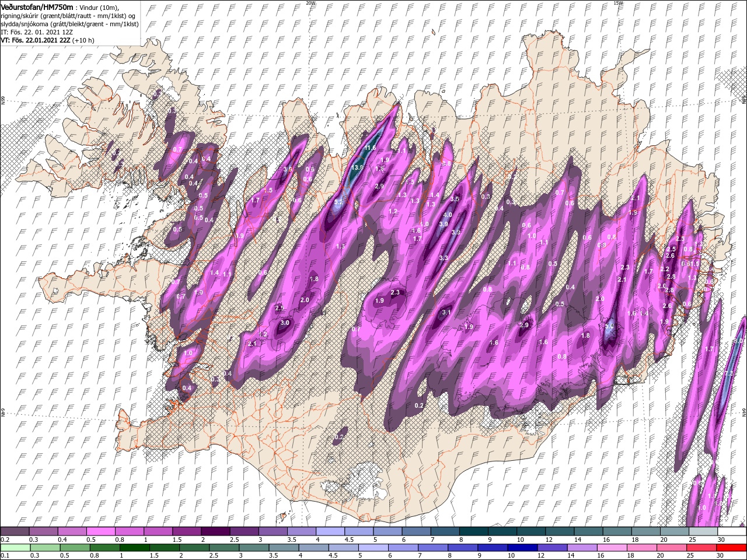Click the 5.0 precipitation value in the east
Image resolution: width=747 pixels, height=560 pixels.
pyautogui.click(x=609, y=327)
